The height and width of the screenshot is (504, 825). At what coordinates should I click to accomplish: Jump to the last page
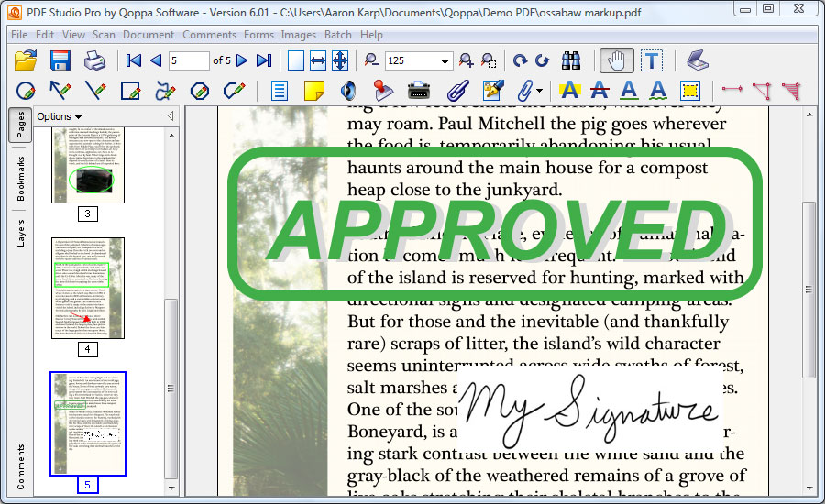[264, 60]
